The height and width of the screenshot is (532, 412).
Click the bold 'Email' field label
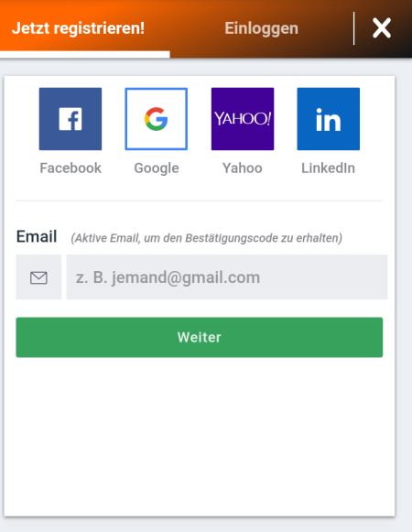pos(37,236)
